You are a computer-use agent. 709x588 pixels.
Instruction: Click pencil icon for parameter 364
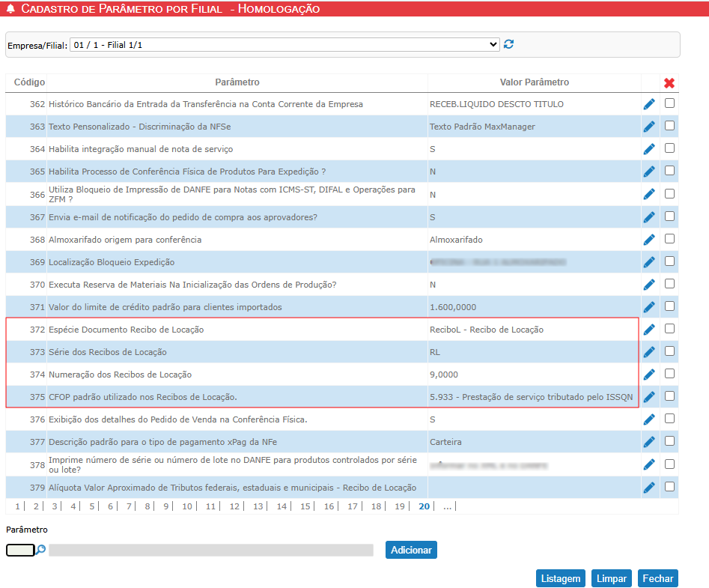pyautogui.click(x=649, y=149)
